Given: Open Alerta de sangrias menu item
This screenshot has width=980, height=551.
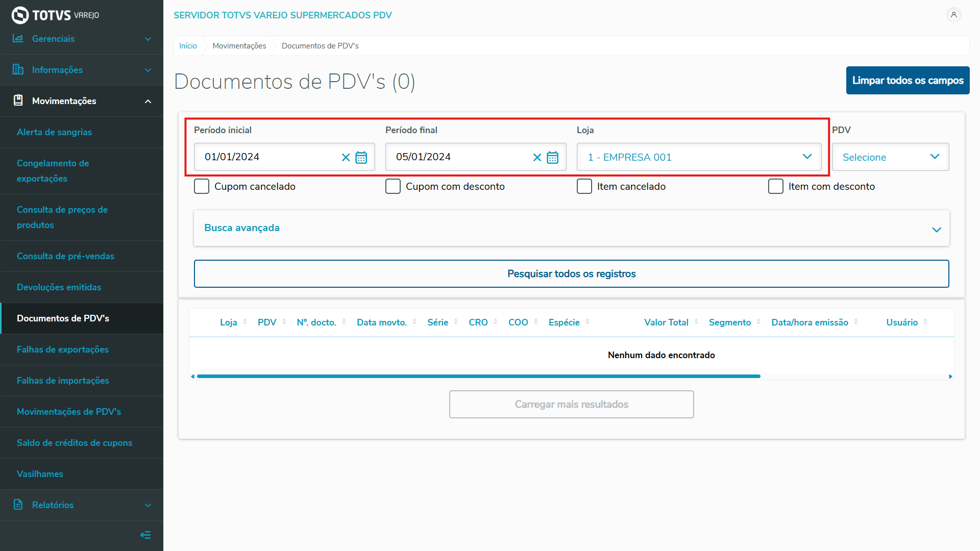Looking at the screenshot, I should point(54,132).
